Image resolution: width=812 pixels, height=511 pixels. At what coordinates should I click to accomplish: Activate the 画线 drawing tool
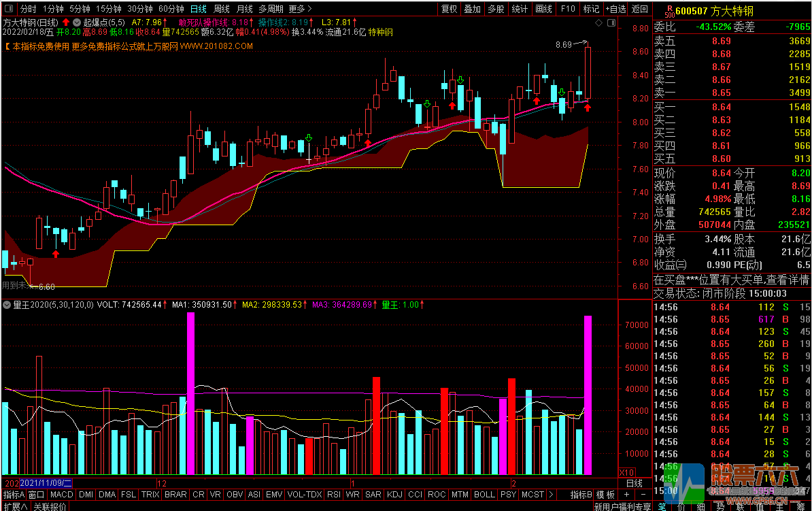pos(543,9)
